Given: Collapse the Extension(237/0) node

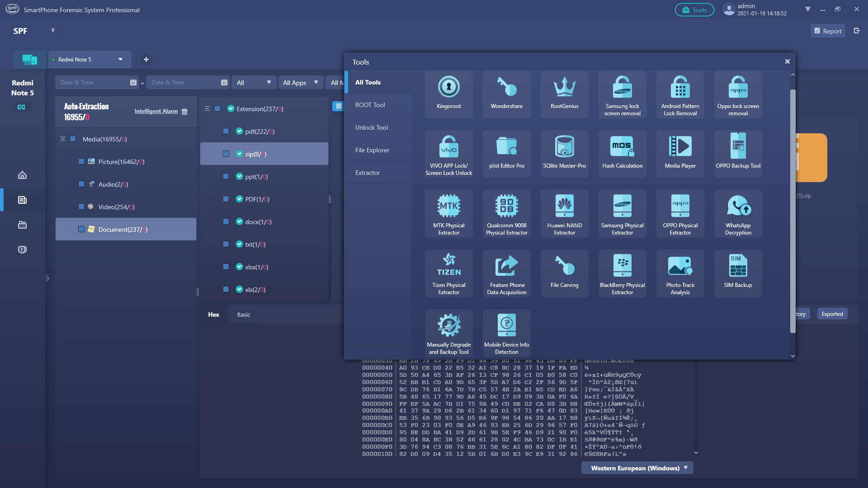Looking at the screenshot, I should click(x=207, y=108).
